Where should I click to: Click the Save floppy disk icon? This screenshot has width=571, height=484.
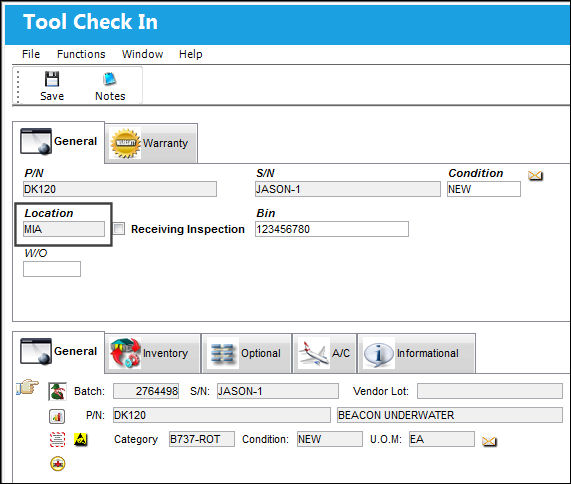point(52,79)
